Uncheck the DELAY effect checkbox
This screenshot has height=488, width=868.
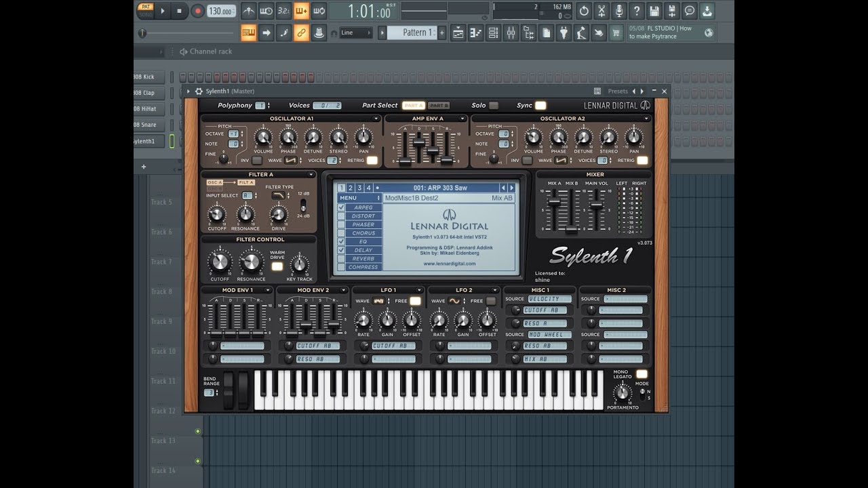[x=341, y=250]
